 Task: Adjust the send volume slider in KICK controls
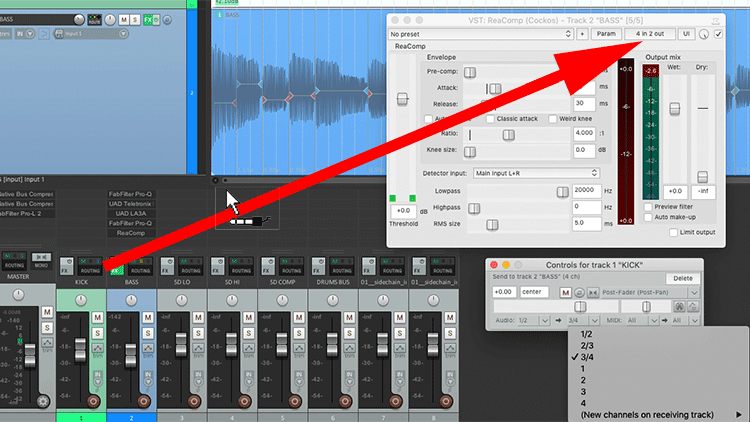pyautogui.click(x=580, y=306)
